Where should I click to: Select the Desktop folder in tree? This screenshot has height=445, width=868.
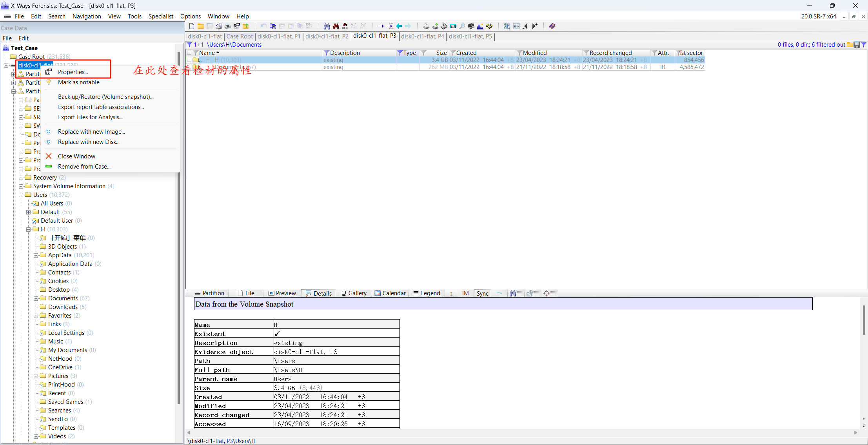(59, 290)
